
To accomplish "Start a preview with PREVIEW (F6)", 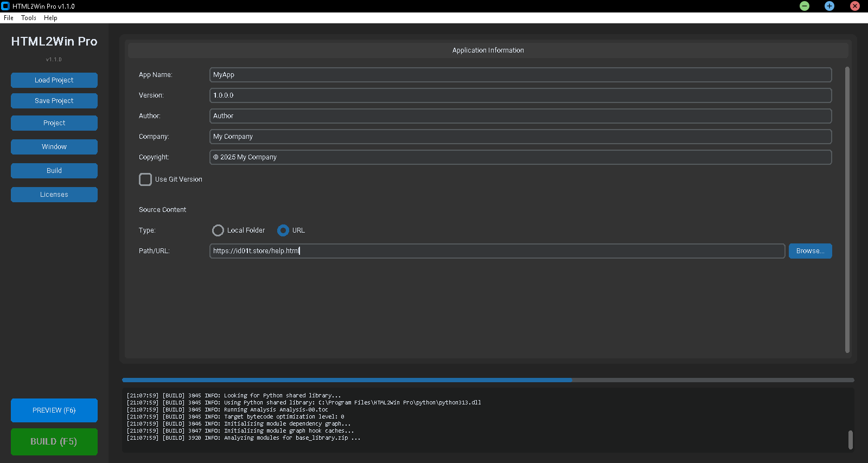I will (54, 410).
